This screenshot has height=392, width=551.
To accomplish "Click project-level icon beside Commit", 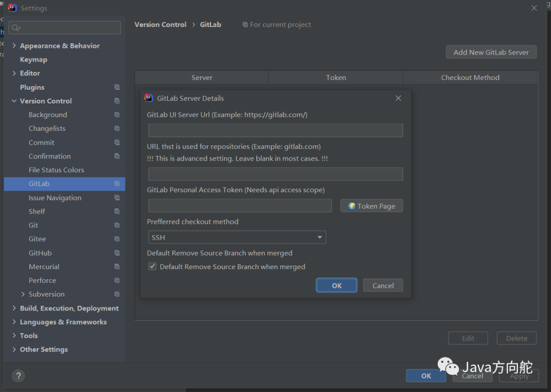I will (x=117, y=142).
